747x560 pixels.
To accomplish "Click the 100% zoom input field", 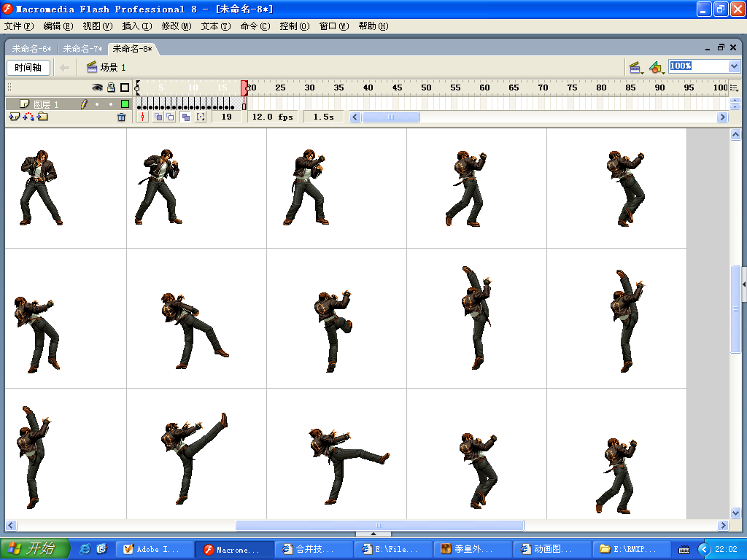I will (x=698, y=66).
